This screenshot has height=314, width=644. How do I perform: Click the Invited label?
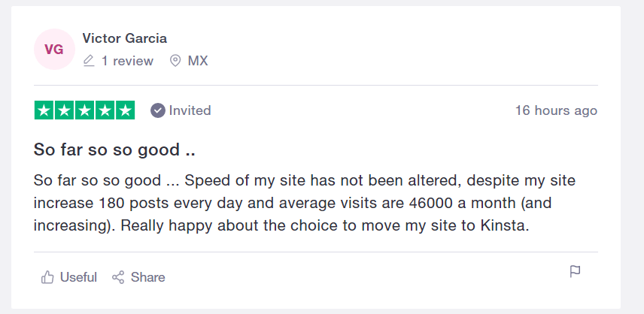pos(190,110)
